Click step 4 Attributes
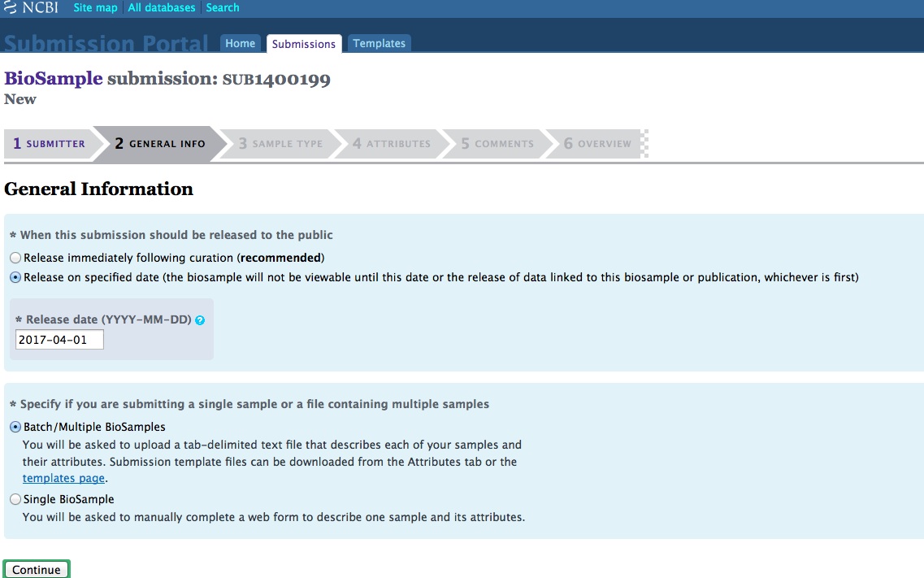 pos(392,144)
